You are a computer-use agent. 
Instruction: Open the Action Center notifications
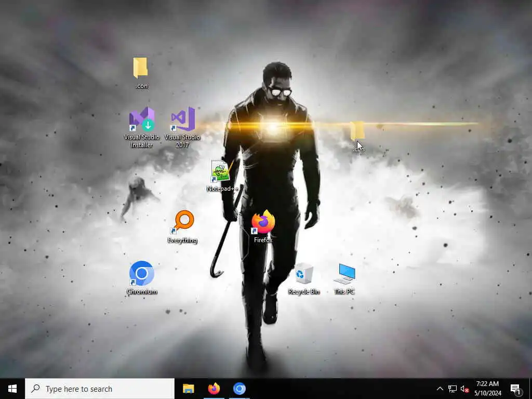(x=516, y=389)
